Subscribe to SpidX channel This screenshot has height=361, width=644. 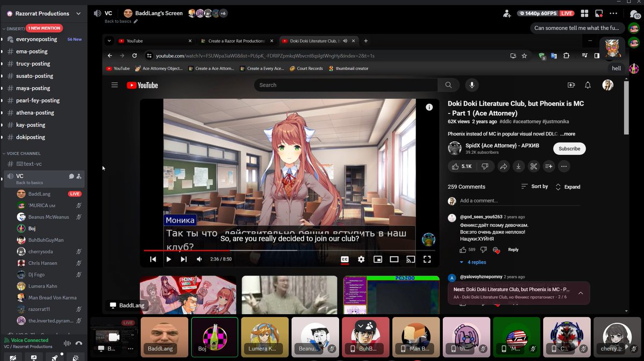pyautogui.click(x=569, y=149)
